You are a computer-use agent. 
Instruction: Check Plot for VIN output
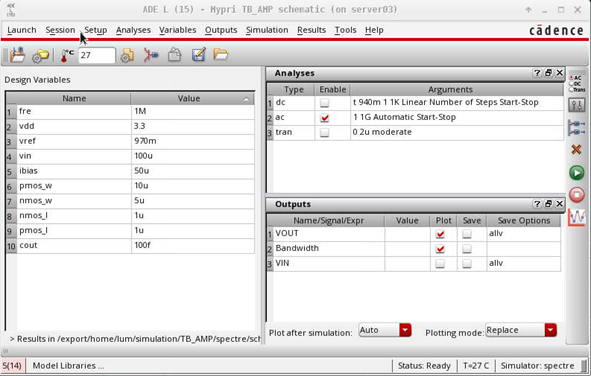click(440, 263)
